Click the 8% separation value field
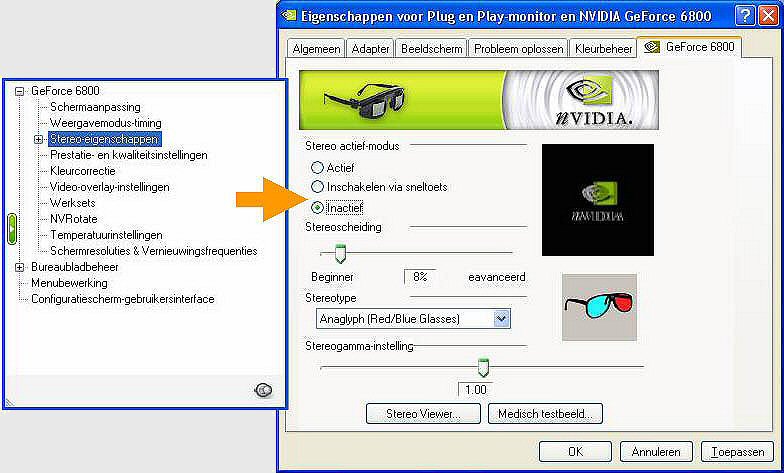The width and height of the screenshot is (784, 473). pyautogui.click(x=420, y=276)
